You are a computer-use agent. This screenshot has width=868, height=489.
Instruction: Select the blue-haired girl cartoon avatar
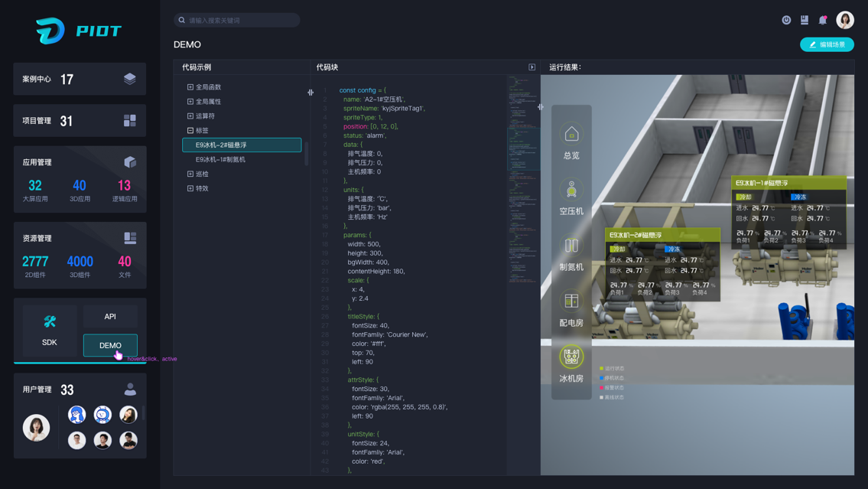click(77, 414)
